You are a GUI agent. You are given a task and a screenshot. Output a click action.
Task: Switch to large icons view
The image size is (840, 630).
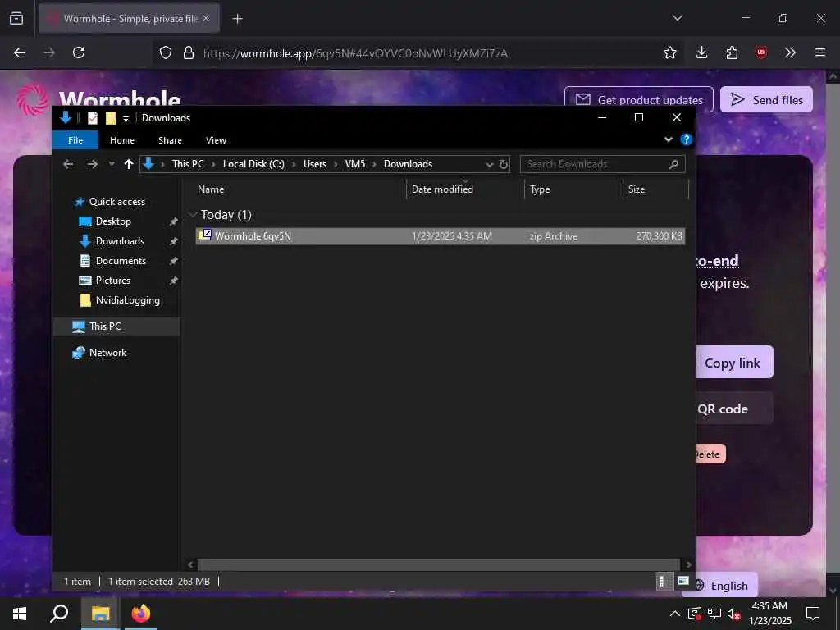pos(683,582)
